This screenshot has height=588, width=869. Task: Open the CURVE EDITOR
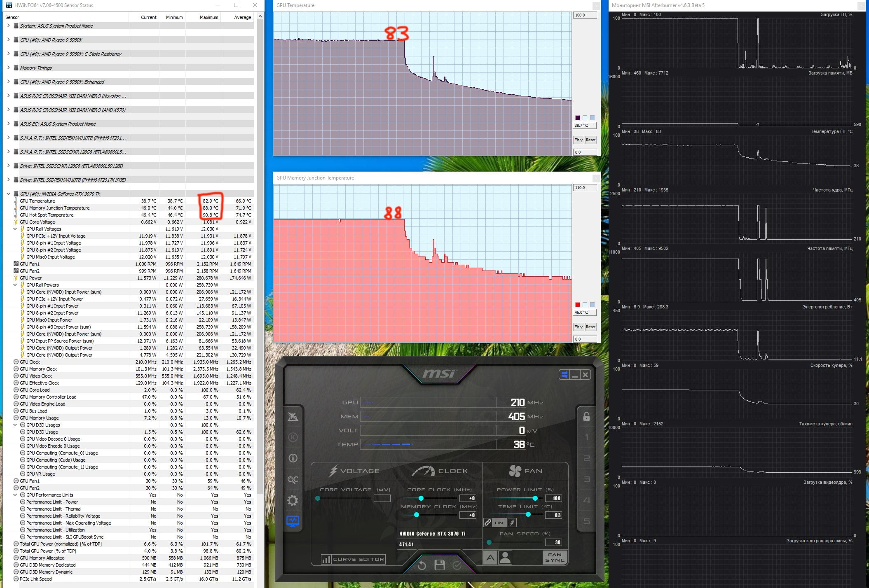[x=353, y=559]
